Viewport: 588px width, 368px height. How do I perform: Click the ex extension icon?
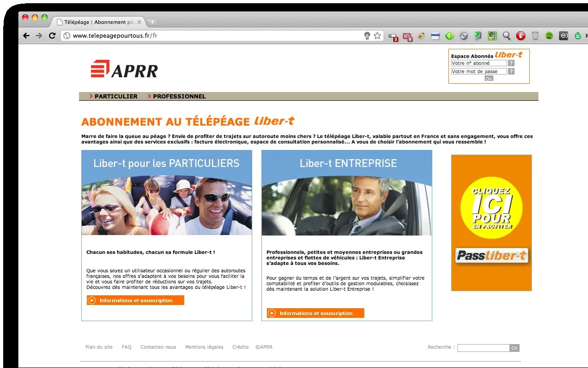tap(564, 36)
